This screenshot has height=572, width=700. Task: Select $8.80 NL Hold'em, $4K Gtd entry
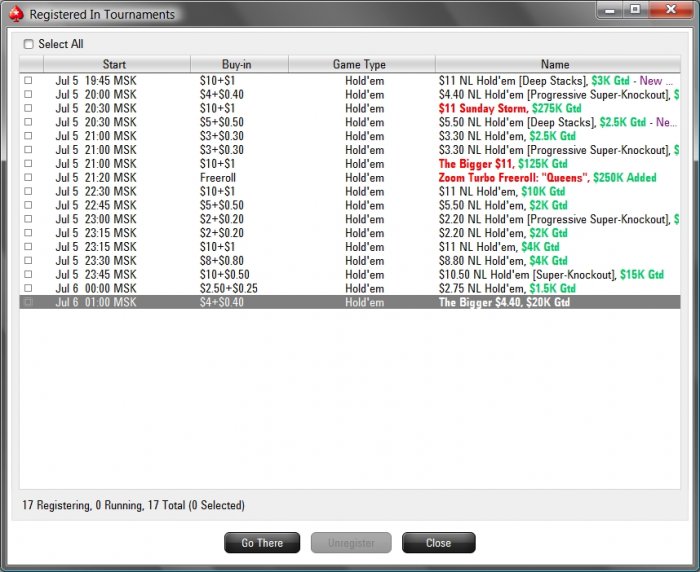(x=503, y=260)
